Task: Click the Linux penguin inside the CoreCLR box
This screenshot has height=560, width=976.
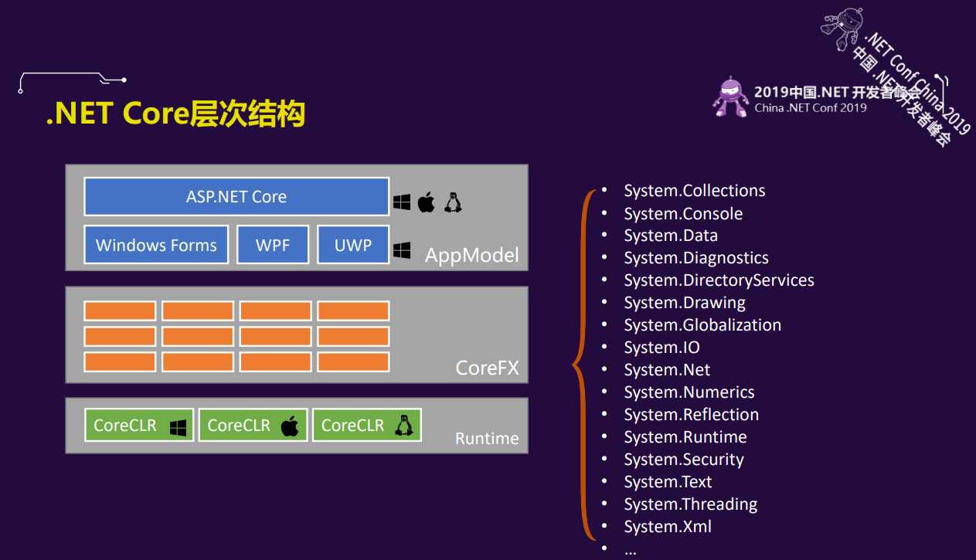Action: click(x=403, y=425)
